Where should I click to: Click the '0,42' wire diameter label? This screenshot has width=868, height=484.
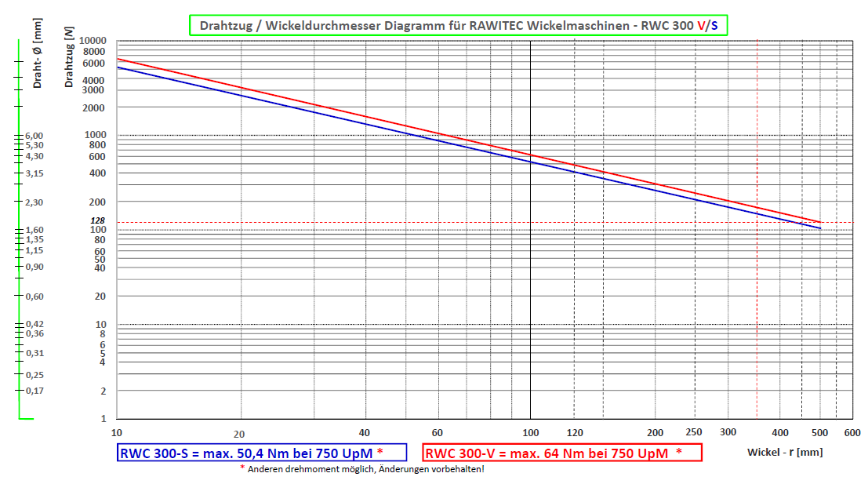coord(35,324)
